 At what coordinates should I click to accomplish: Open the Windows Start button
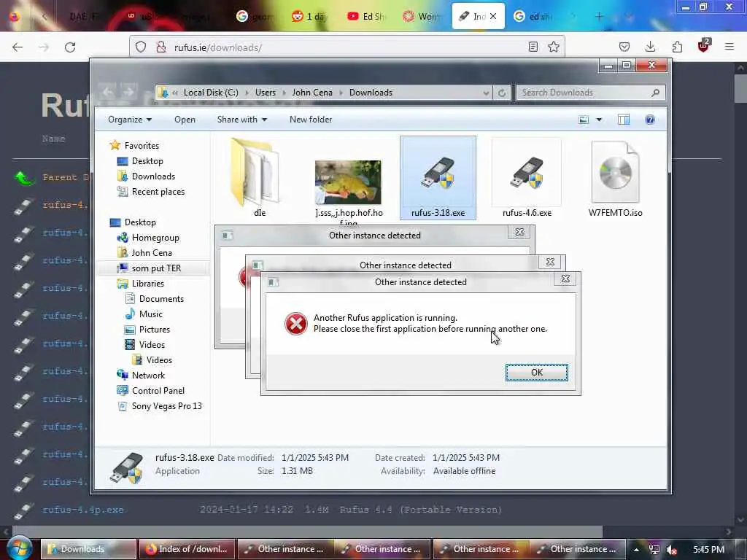pyautogui.click(x=19, y=548)
